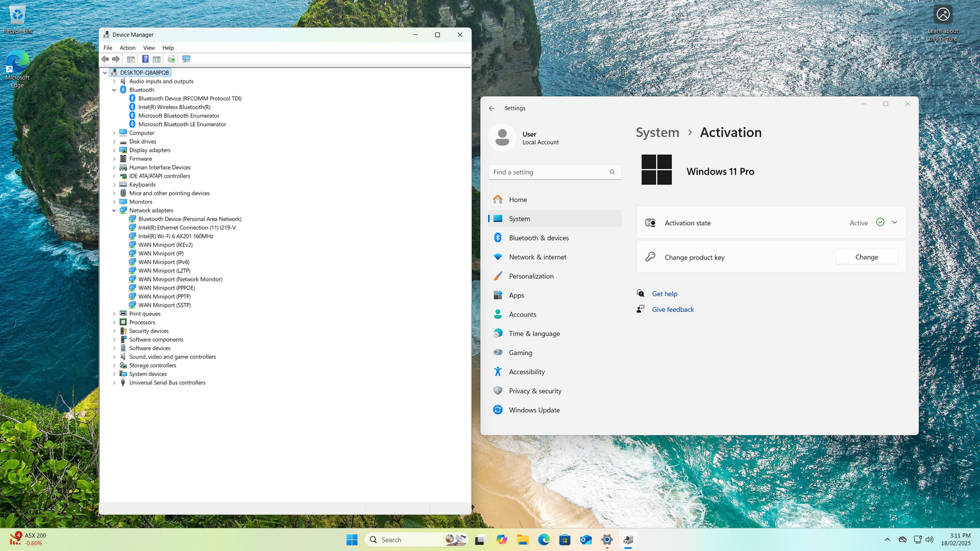Click Scan for hardware changes toolbar icon

pos(186,59)
